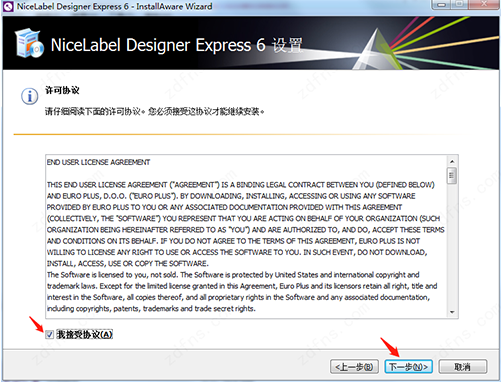The width and height of the screenshot is (501, 383).
Task: Click the 我接受协议(A) label text
Action: [x=85, y=334]
